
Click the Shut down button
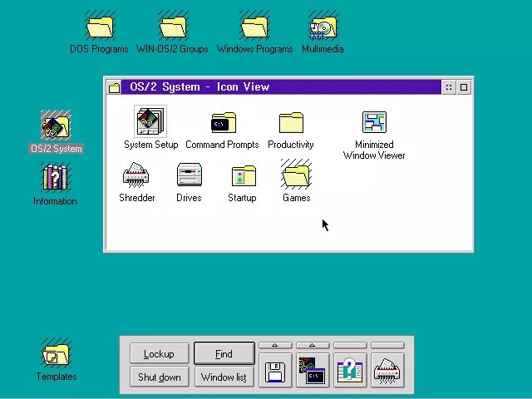point(159,377)
